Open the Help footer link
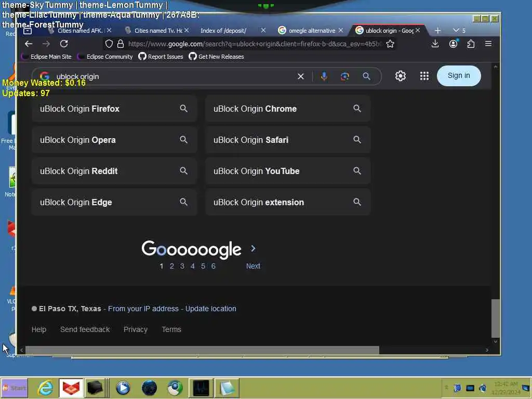The height and width of the screenshot is (399, 532). point(38,329)
